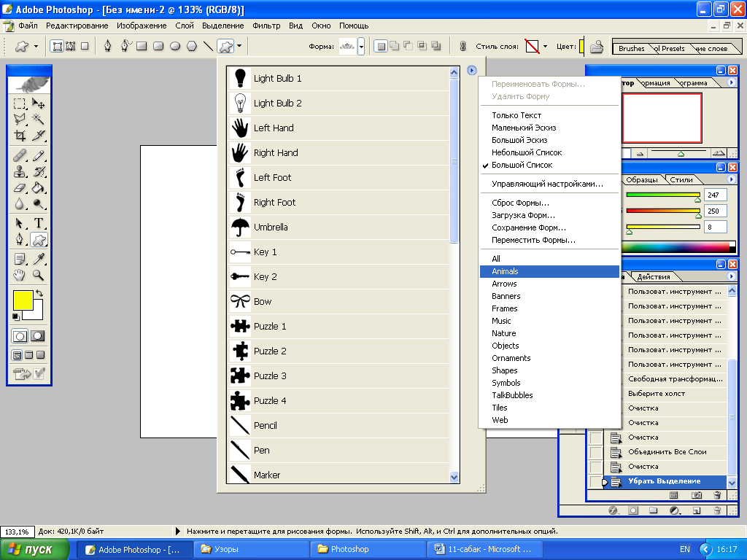Open the Actions palette options arrow
The image size is (747, 560).
[x=731, y=276]
